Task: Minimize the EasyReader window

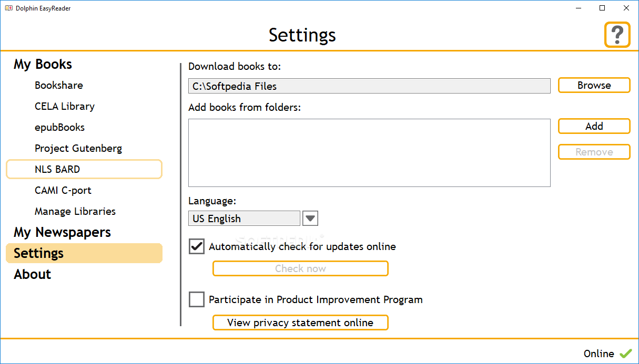Action: [x=579, y=8]
